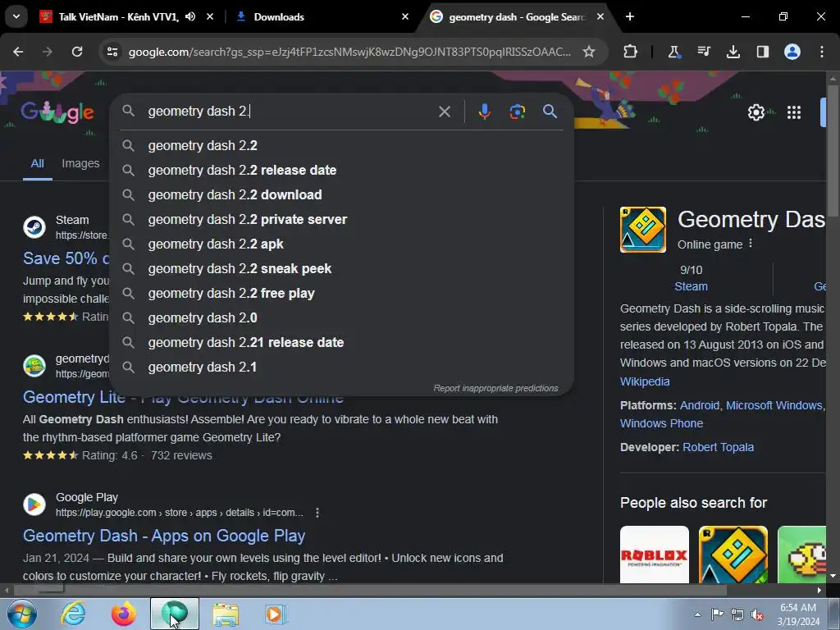This screenshot has height=630, width=840.
Task: Search by image with Google Lens icon
Action: coord(517,112)
